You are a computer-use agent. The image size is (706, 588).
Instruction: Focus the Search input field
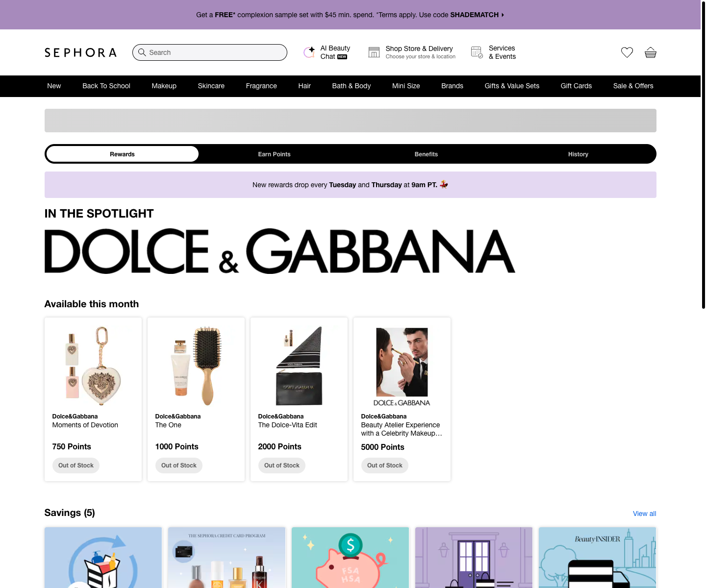[210, 52]
